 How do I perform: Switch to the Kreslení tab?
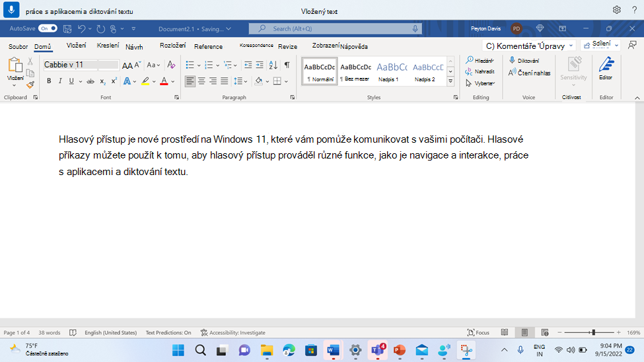click(x=108, y=46)
